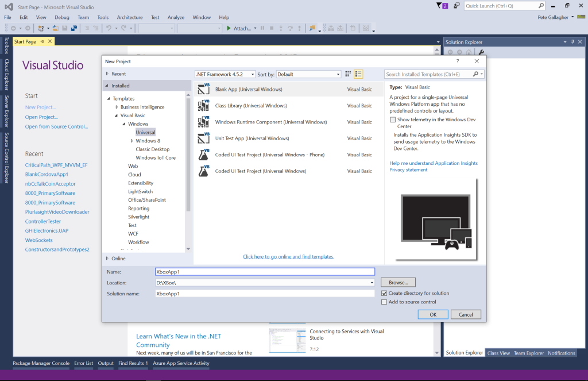This screenshot has width=588, height=381.
Task: Click the Open File toolbar icon
Action: click(56, 28)
